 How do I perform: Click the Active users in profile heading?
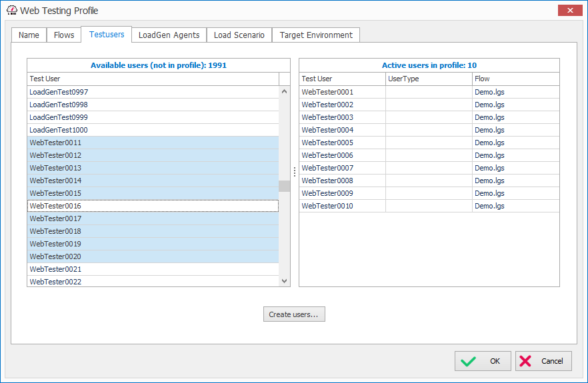[x=429, y=65]
